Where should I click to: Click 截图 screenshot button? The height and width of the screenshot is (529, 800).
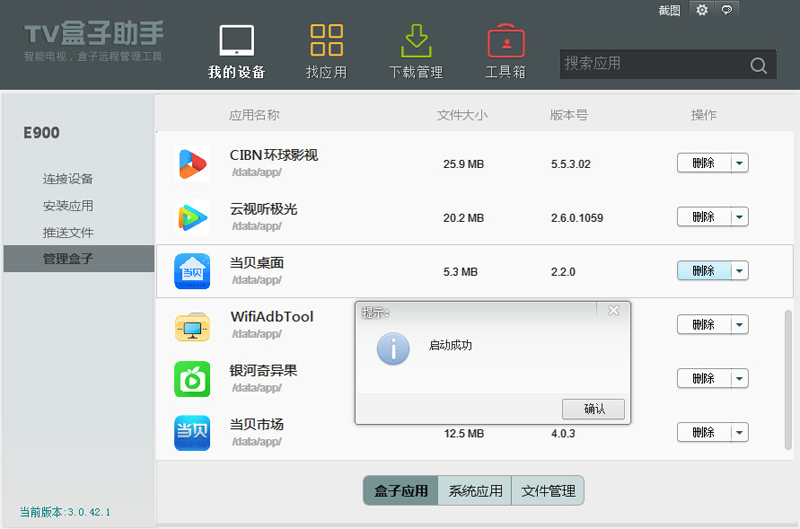tap(669, 10)
